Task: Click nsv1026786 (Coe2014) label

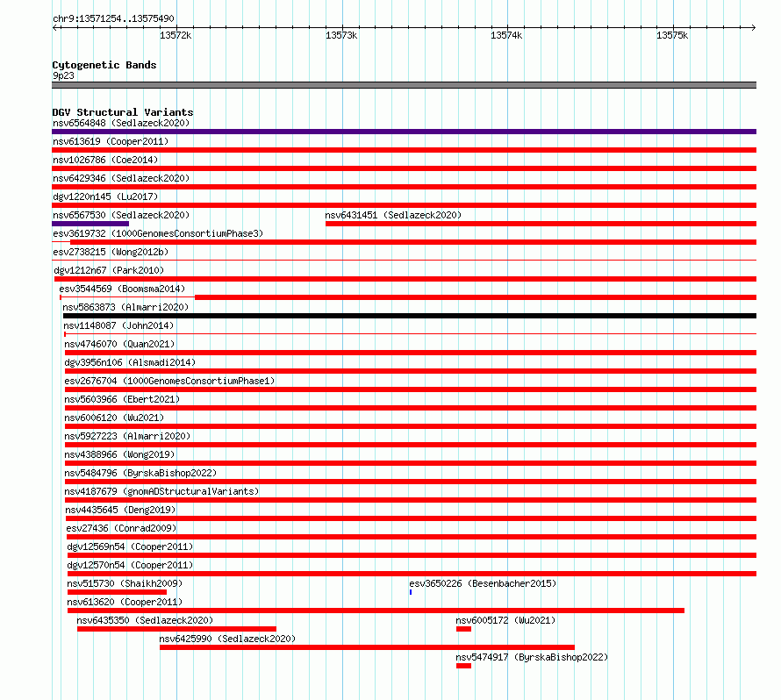Action: [105, 160]
